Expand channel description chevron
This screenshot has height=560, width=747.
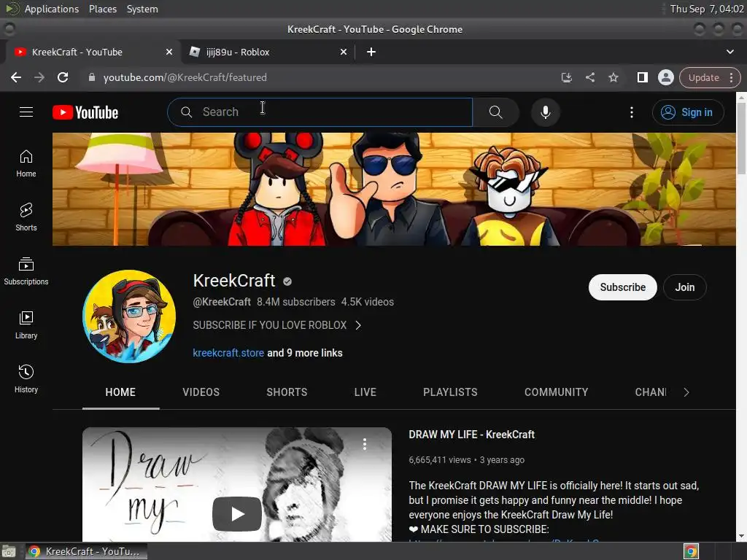(x=358, y=325)
